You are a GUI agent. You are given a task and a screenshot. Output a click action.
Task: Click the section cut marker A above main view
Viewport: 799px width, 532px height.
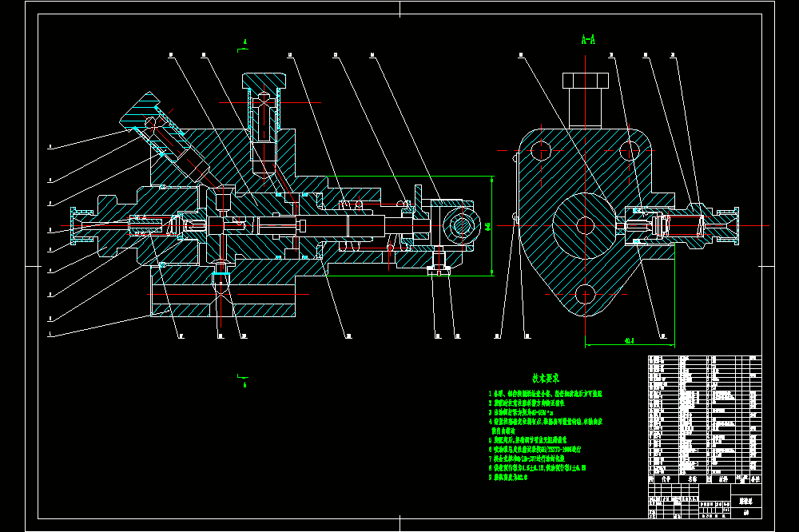tap(244, 46)
